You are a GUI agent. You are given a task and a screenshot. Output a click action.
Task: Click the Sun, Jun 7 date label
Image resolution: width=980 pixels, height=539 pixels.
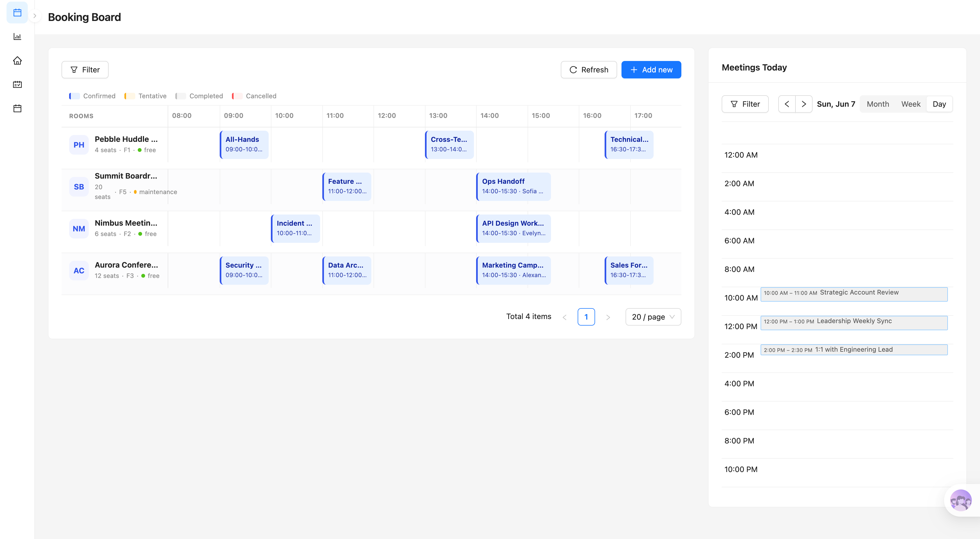tap(836, 104)
